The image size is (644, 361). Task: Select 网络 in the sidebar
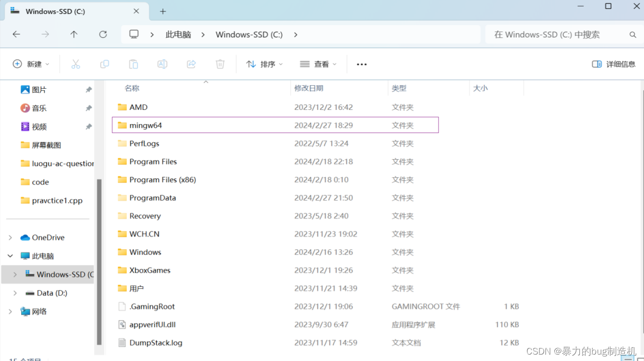tap(34, 311)
